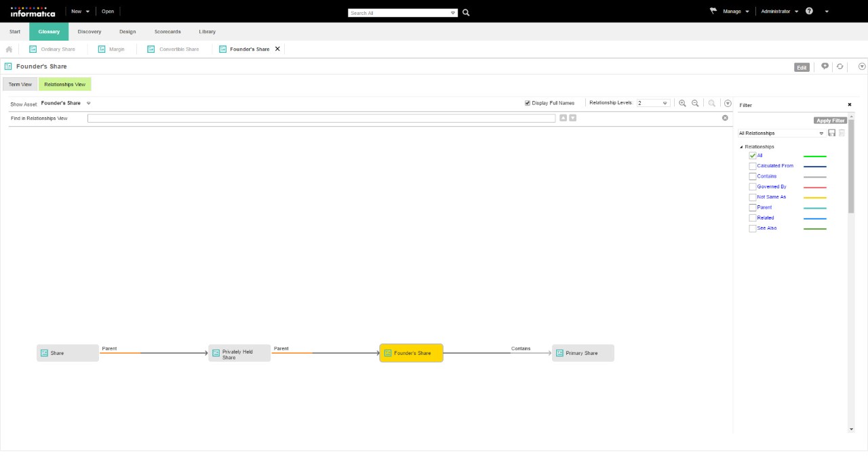Check the Calculated From relationship filter
This screenshot has height=460, width=868.
click(x=752, y=166)
